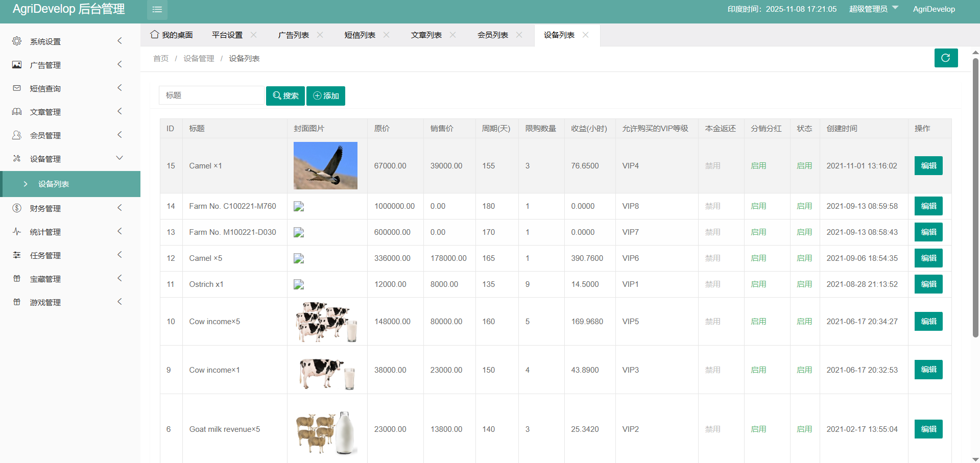
Task: Click the 系统设置 gear icon
Action: (x=17, y=41)
